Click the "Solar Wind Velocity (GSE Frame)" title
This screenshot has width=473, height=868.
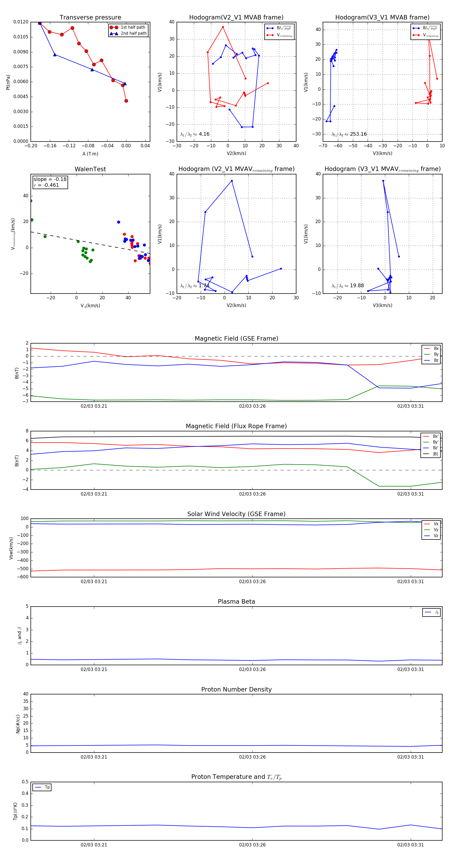tap(236, 514)
